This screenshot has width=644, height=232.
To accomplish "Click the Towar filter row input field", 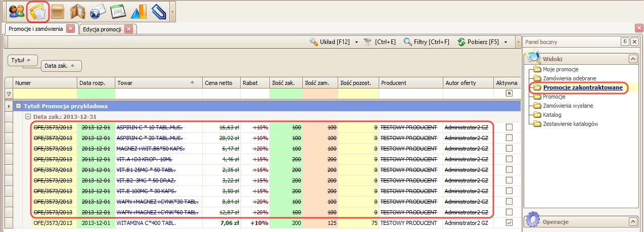I will 158,94.
